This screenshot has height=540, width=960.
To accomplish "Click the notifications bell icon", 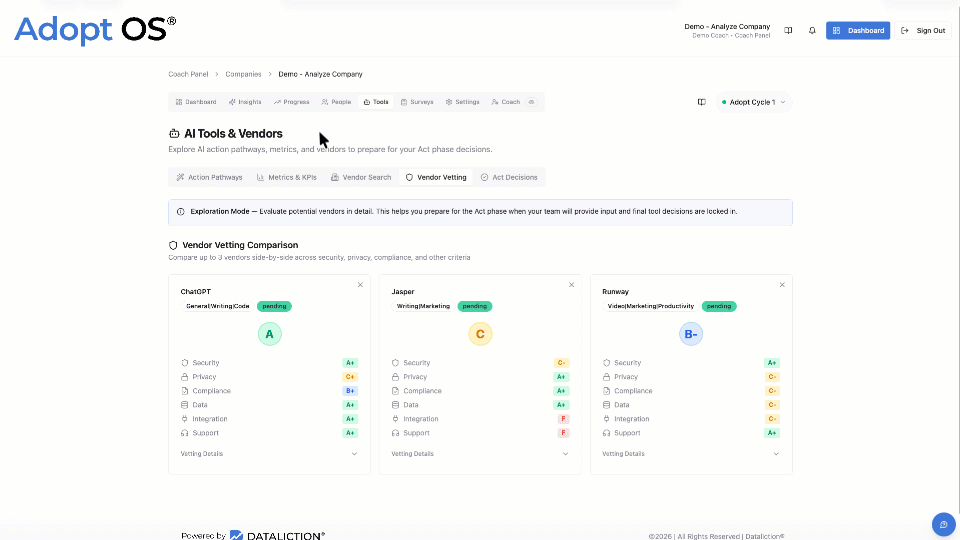I will click(x=812, y=31).
